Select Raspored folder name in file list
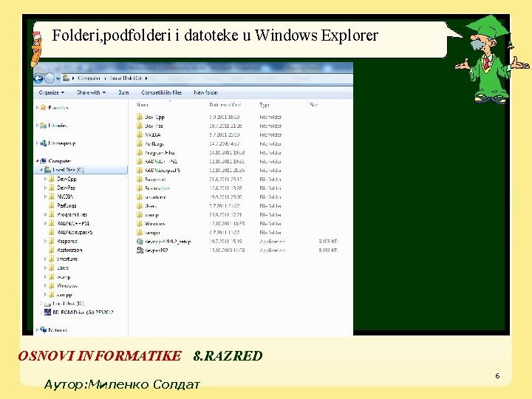The width and height of the screenshot is (532, 399). coord(155,179)
